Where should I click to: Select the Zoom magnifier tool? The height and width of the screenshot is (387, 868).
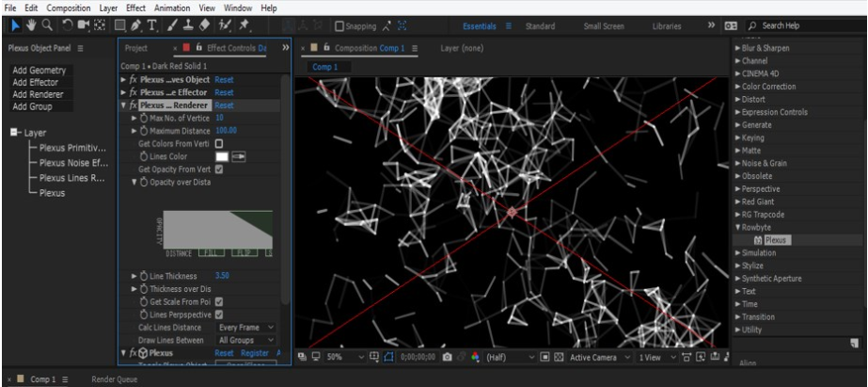pyautogui.click(x=46, y=26)
